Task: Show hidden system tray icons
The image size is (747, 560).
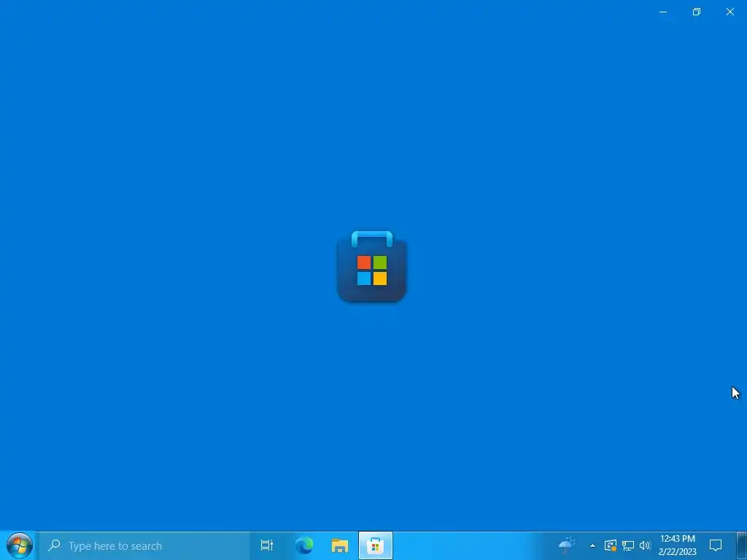Action: 592,545
